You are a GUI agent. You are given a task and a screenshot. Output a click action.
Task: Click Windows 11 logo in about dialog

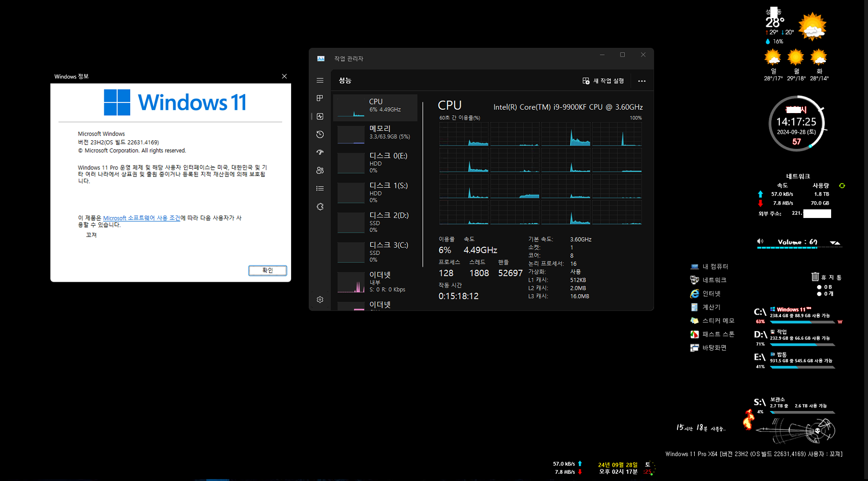point(175,102)
